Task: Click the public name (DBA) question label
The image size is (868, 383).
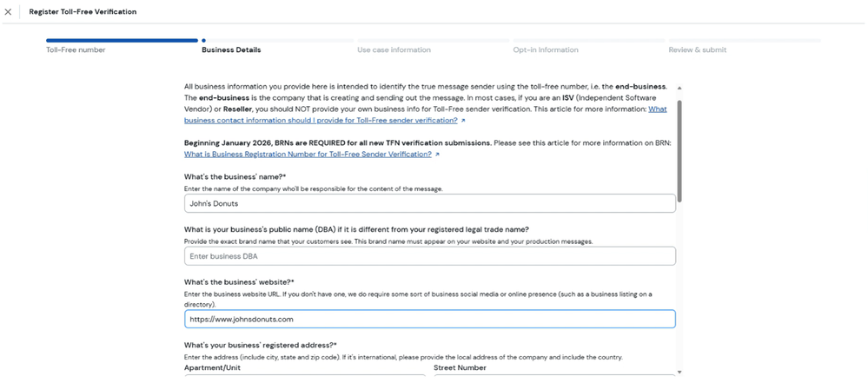Action: [x=356, y=229]
